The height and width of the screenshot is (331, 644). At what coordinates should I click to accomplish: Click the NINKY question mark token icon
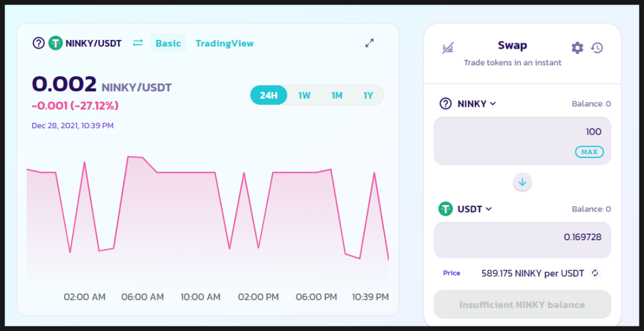pos(445,103)
